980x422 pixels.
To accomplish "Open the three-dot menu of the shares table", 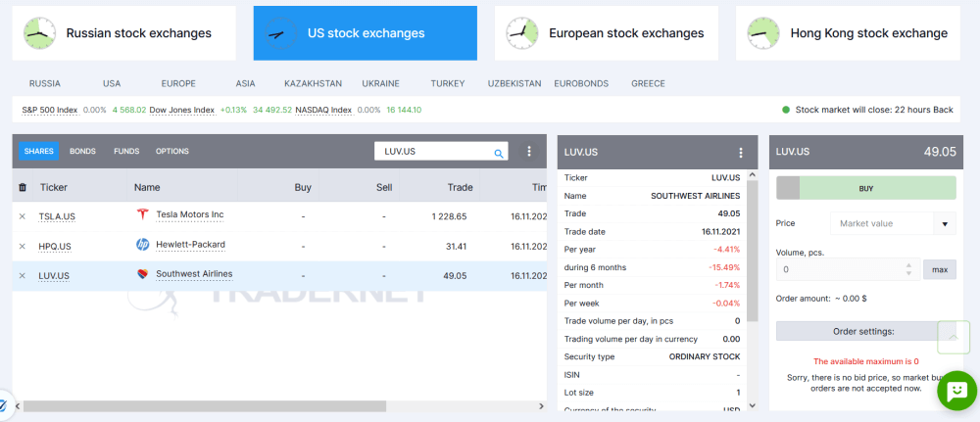I will tap(529, 151).
